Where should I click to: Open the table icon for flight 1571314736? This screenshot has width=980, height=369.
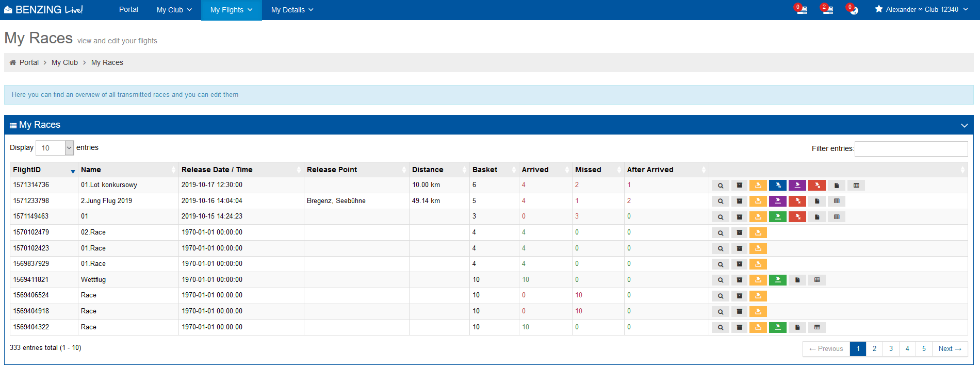coord(856,186)
